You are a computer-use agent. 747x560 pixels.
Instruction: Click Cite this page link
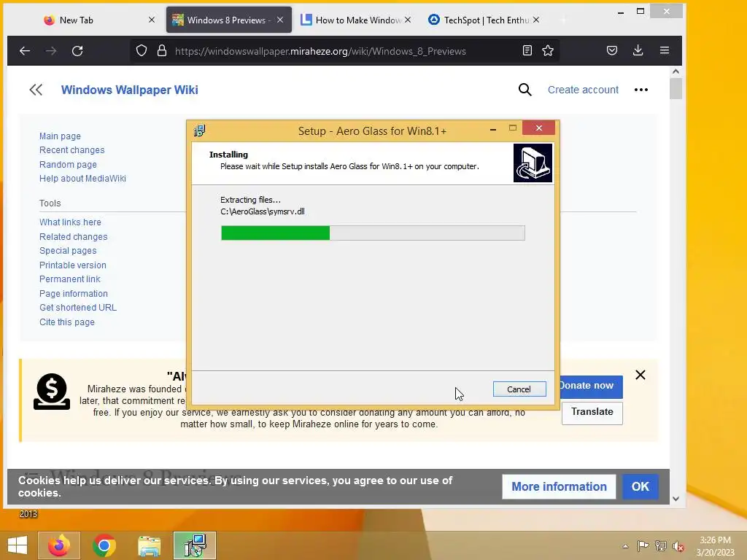point(67,322)
